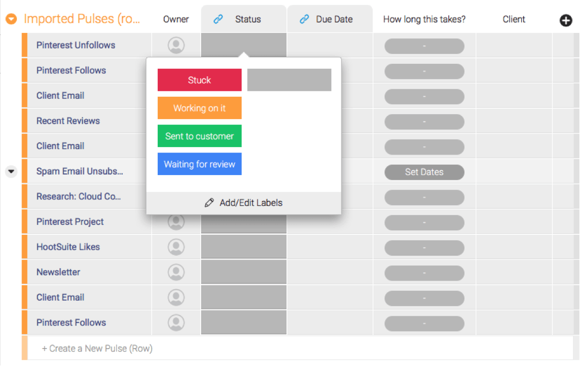The height and width of the screenshot is (366, 588).
Task: Click timeline pill in Pinterest Project row
Action: coord(424,222)
